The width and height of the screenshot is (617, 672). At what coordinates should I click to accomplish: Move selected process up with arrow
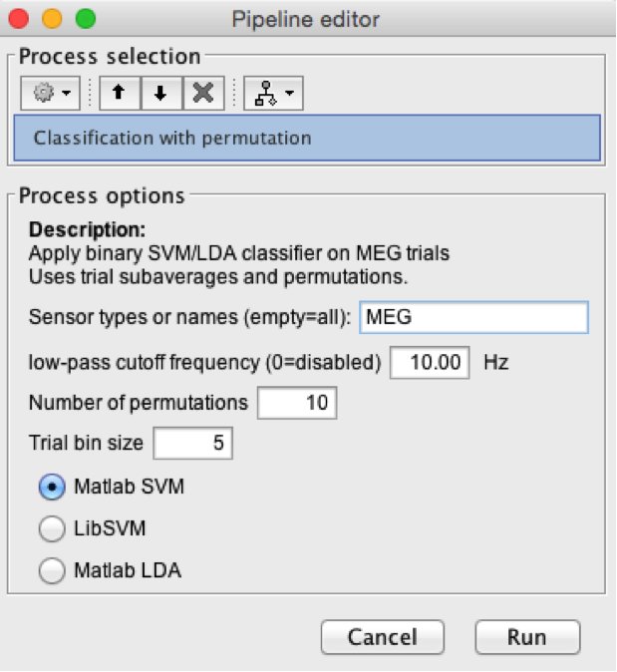[x=120, y=93]
